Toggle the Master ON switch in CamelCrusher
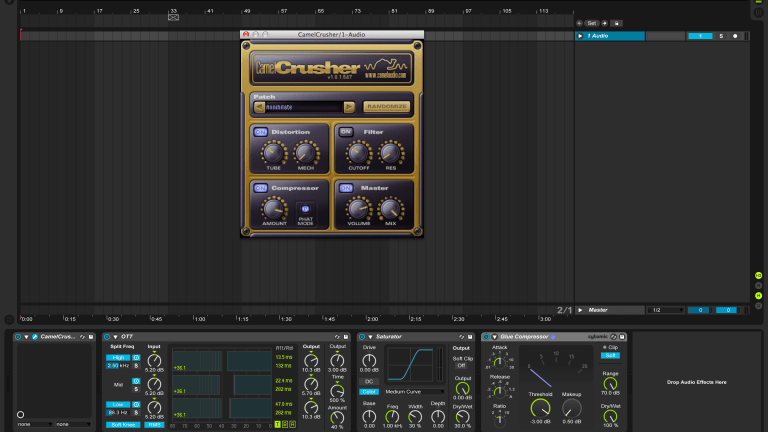768x432 pixels. pos(346,188)
